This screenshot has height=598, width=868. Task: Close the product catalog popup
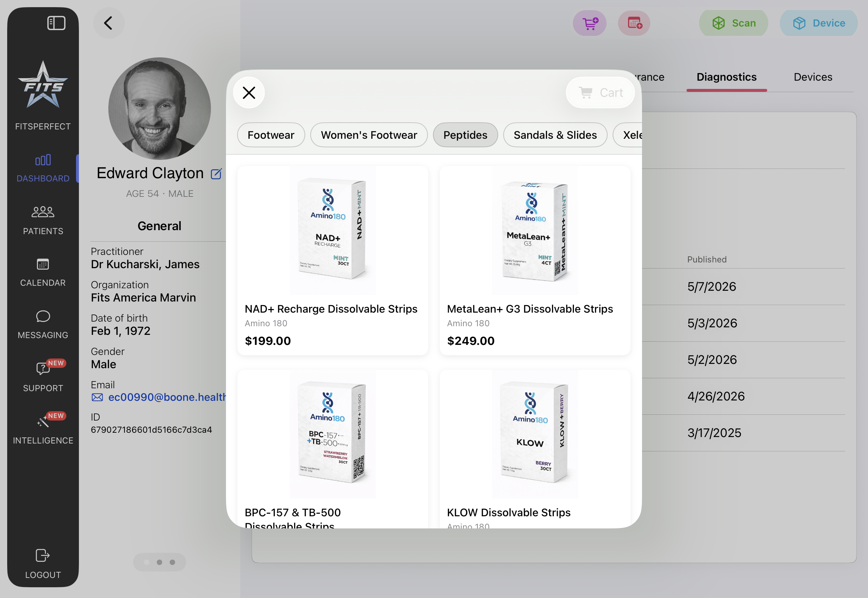click(x=249, y=92)
